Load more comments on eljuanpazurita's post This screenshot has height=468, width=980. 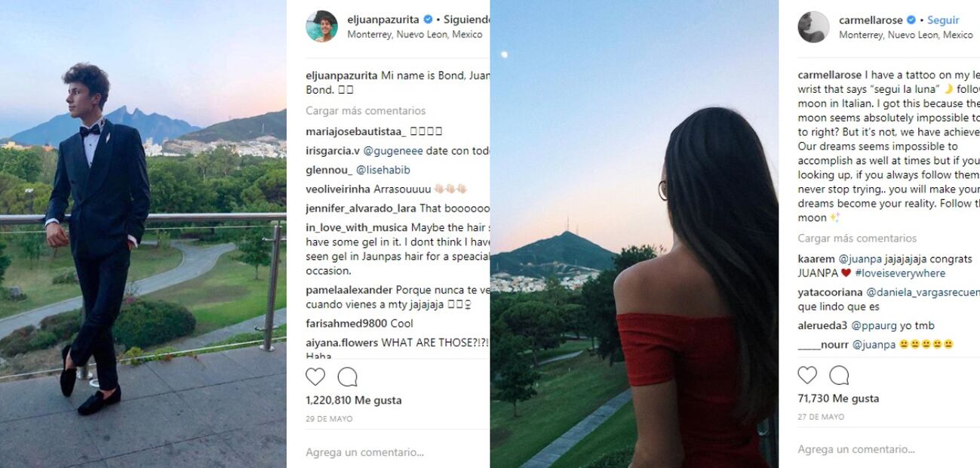pos(366,111)
